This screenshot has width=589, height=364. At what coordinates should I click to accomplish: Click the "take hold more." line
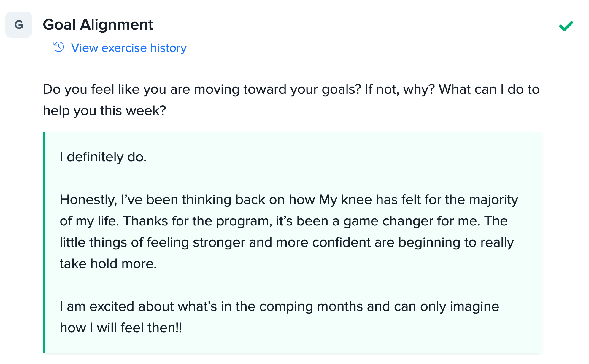[108, 264]
